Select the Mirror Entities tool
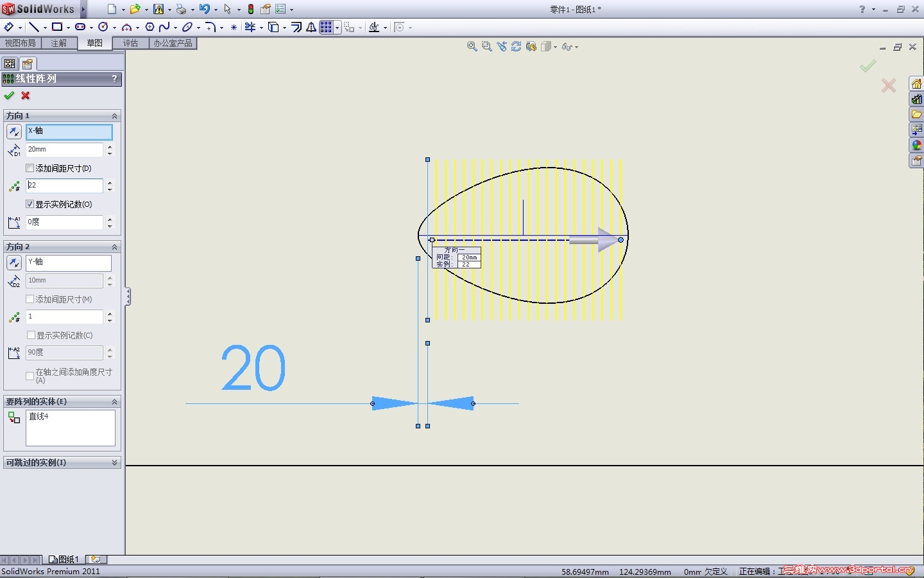The height and width of the screenshot is (578, 924). coord(311,27)
